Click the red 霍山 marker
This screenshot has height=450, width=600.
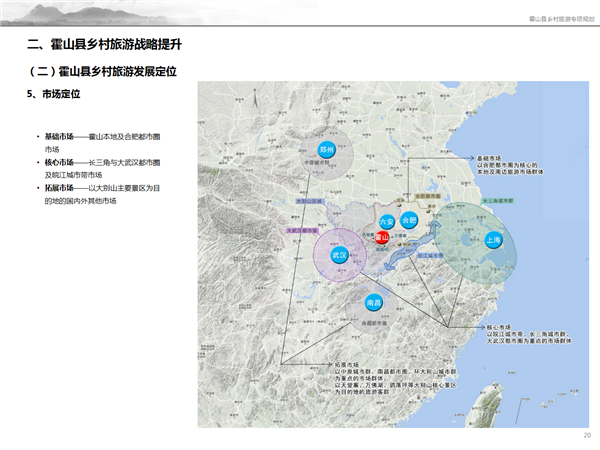[x=381, y=238]
